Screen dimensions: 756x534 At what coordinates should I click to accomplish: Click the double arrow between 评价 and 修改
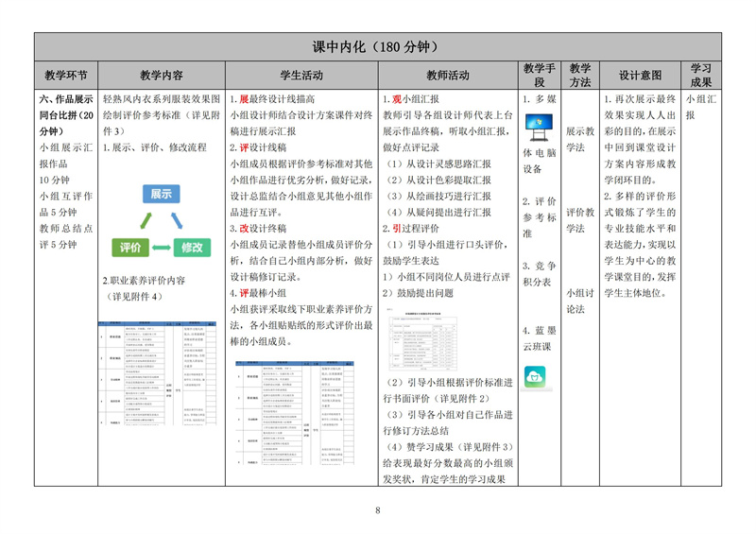tap(161, 248)
